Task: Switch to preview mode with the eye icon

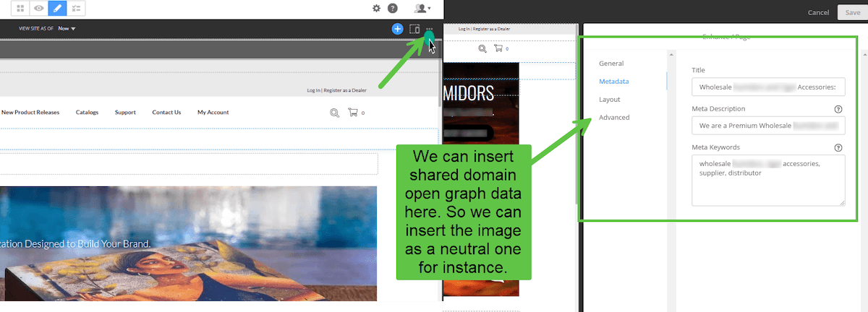Action: pyautogui.click(x=39, y=9)
